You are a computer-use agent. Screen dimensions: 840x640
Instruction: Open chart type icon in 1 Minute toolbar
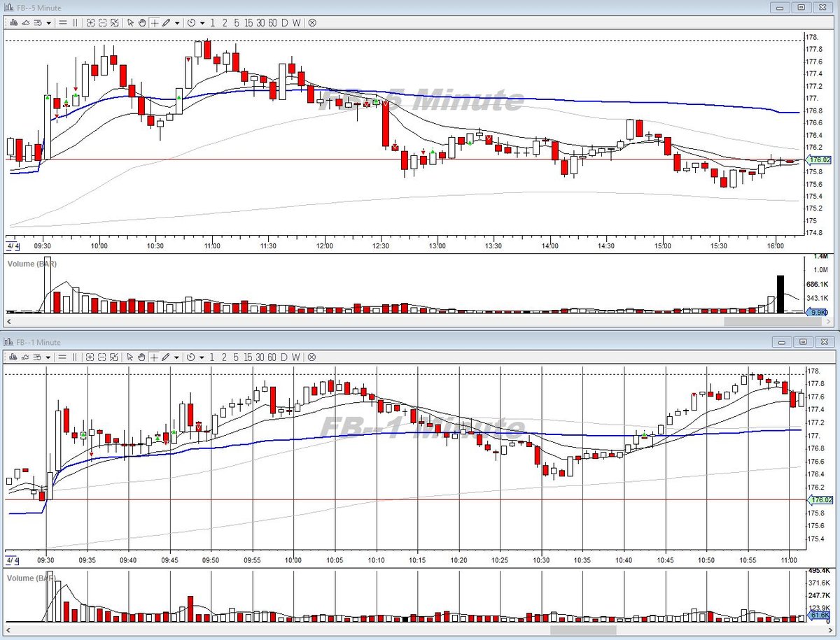(13, 356)
